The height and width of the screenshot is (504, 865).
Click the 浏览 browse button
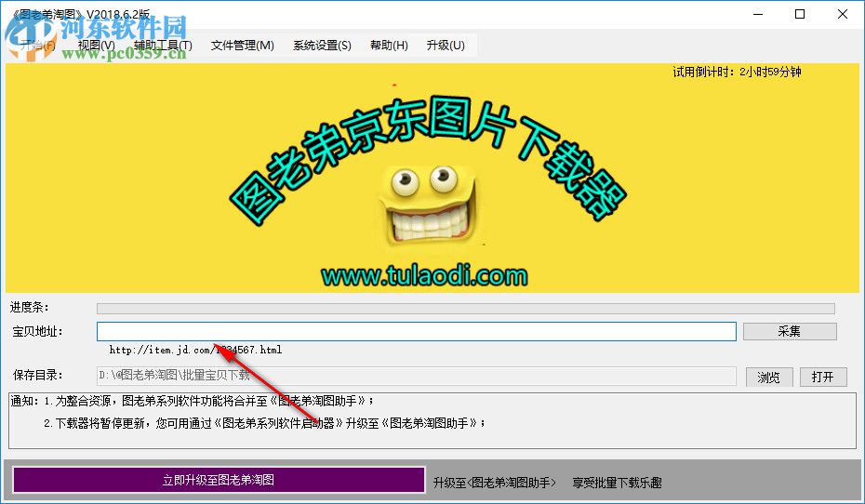pos(769,378)
